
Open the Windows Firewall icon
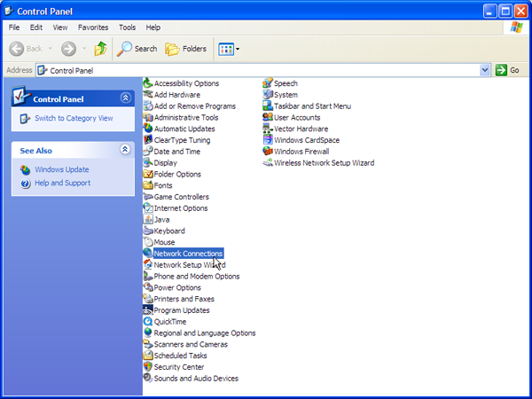pyautogui.click(x=268, y=152)
